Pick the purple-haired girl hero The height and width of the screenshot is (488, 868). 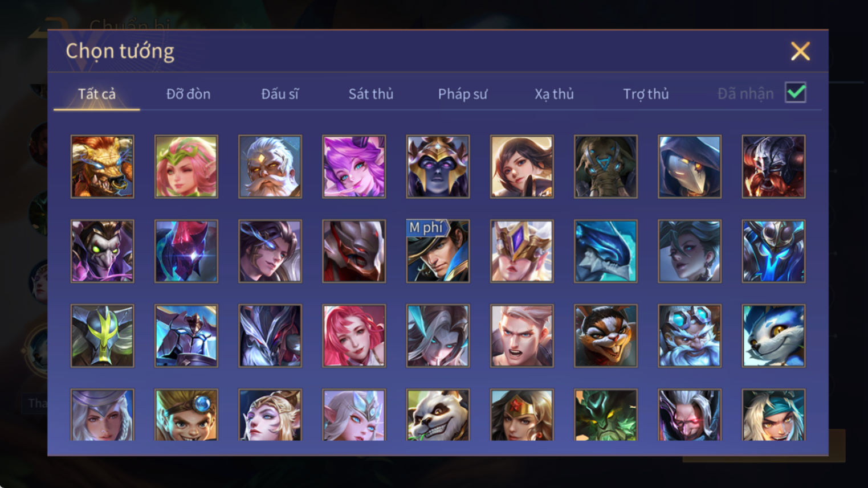click(354, 166)
